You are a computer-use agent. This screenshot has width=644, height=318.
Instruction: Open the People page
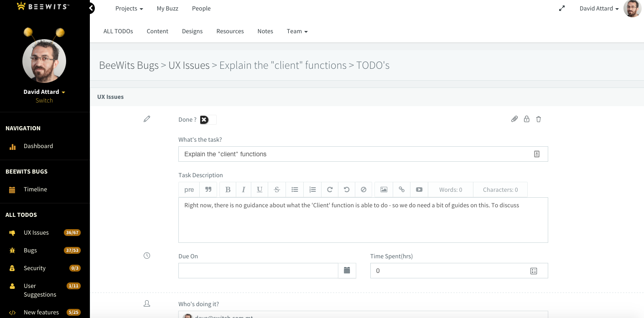point(201,8)
